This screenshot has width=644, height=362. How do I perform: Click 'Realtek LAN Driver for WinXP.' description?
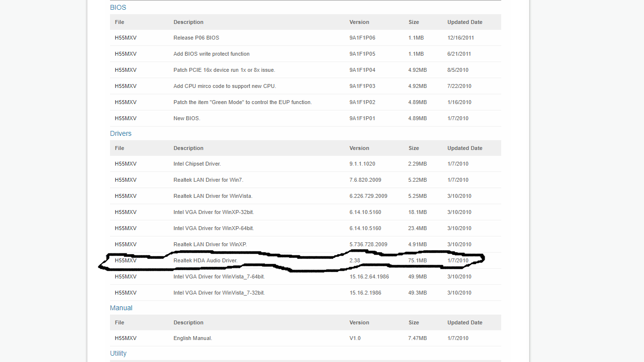pos(210,244)
